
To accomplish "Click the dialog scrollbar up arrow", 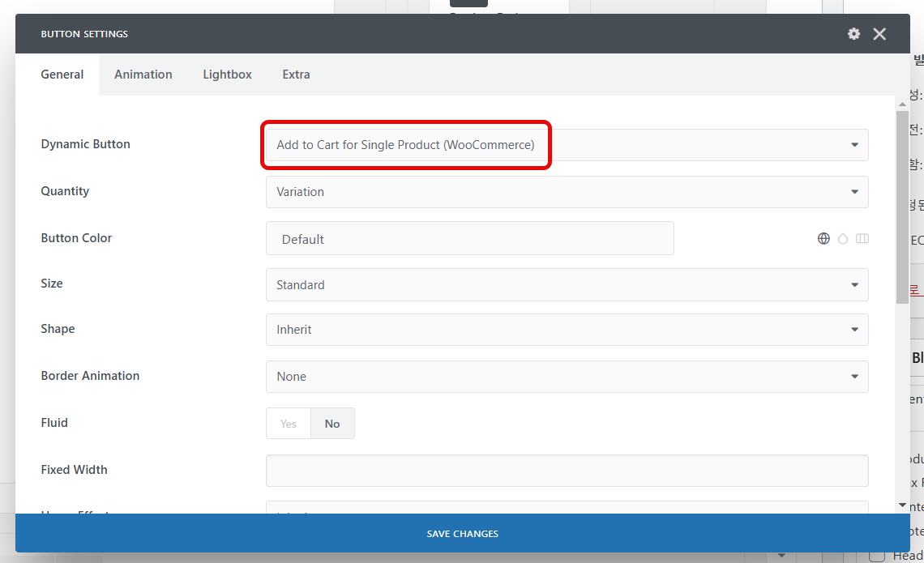I will (x=902, y=104).
